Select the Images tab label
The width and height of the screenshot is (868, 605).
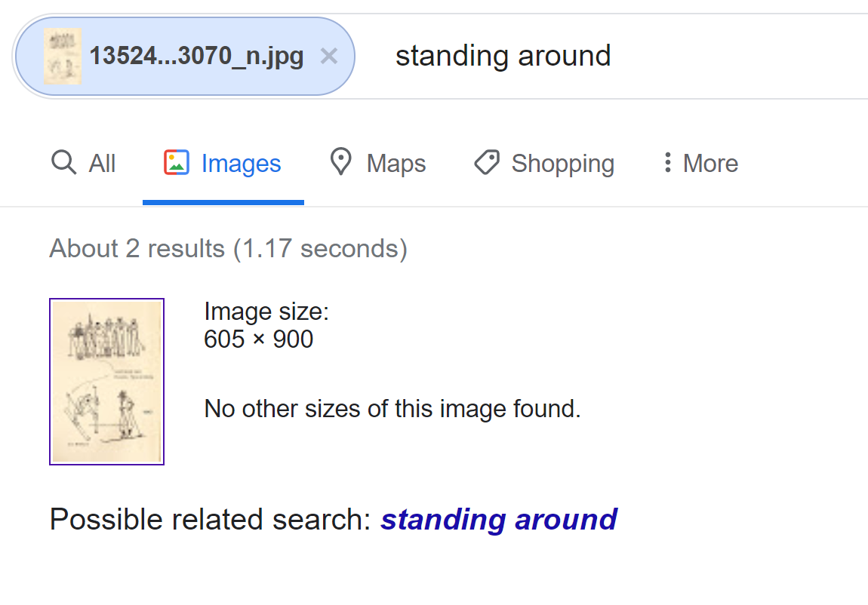[x=241, y=164]
